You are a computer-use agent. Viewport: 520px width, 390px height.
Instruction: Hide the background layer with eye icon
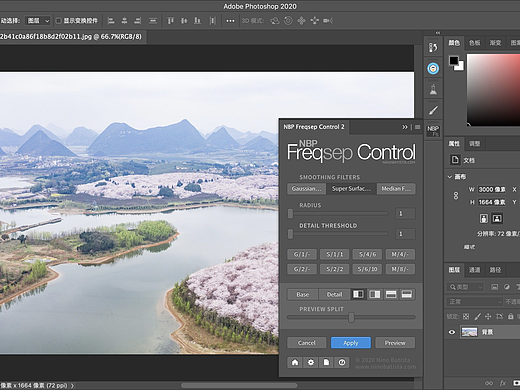452,332
